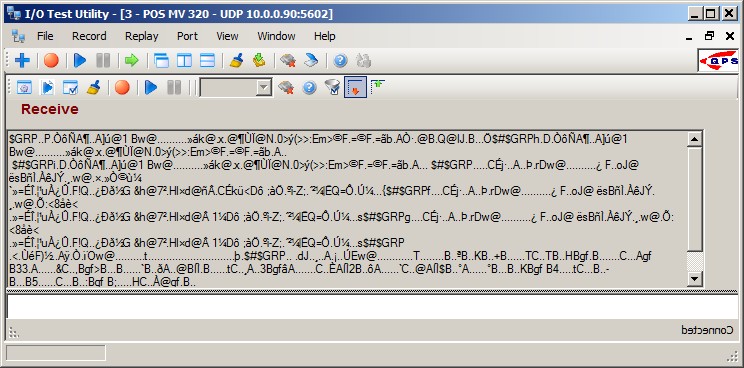
Task: Click the green arrow icon in top toolbar
Action: (131, 60)
